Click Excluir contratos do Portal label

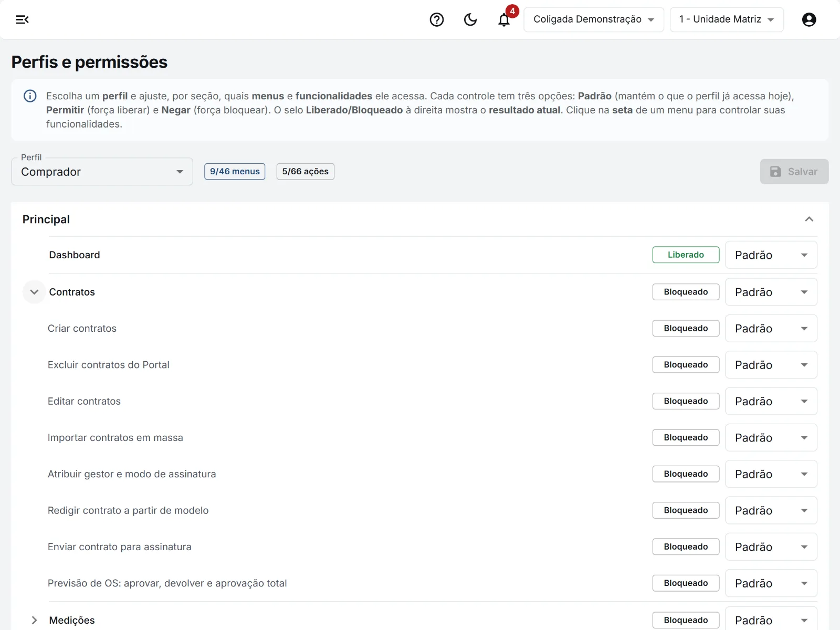point(109,365)
